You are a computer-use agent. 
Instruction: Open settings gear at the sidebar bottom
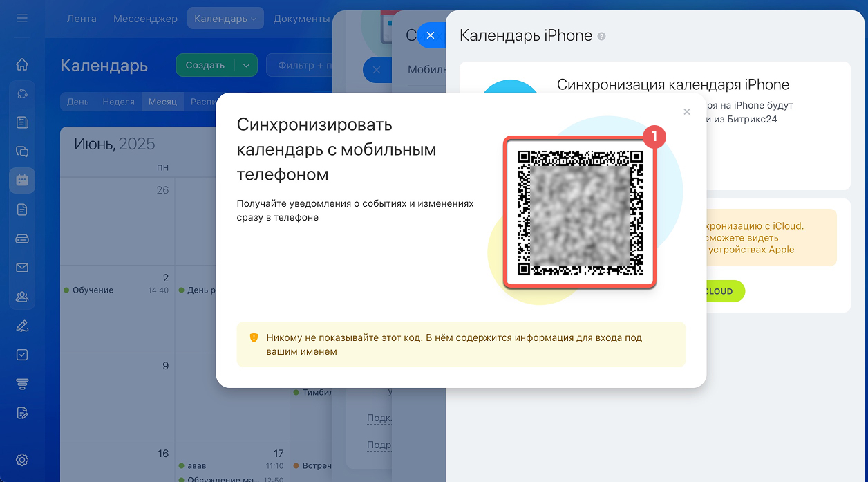click(22, 460)
